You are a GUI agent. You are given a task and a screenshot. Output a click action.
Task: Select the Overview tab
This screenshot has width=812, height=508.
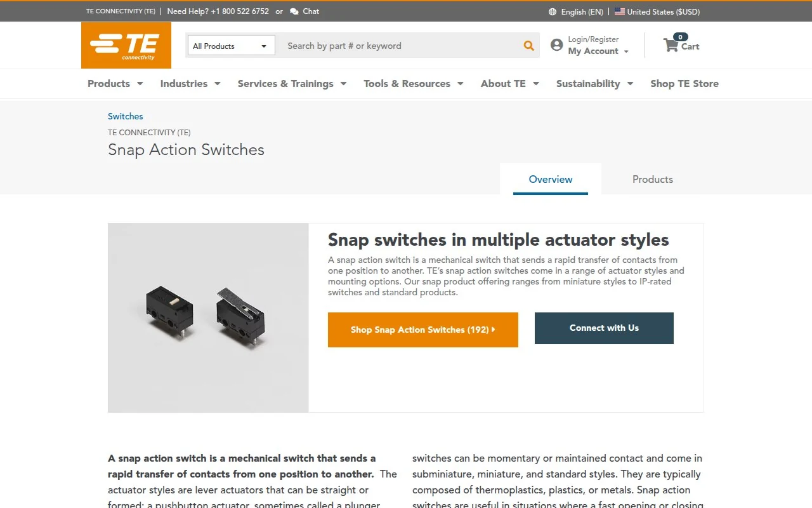pos(551,179)
